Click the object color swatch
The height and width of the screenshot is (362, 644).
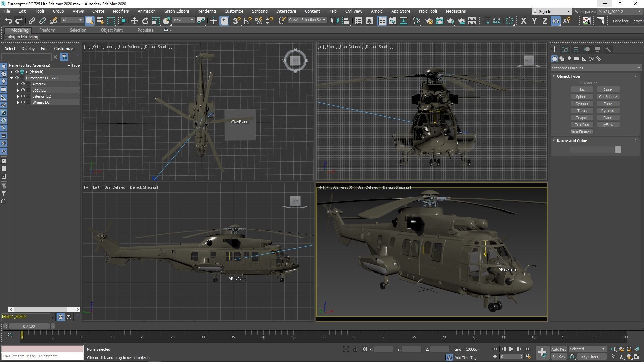click(x=618, y=149)
